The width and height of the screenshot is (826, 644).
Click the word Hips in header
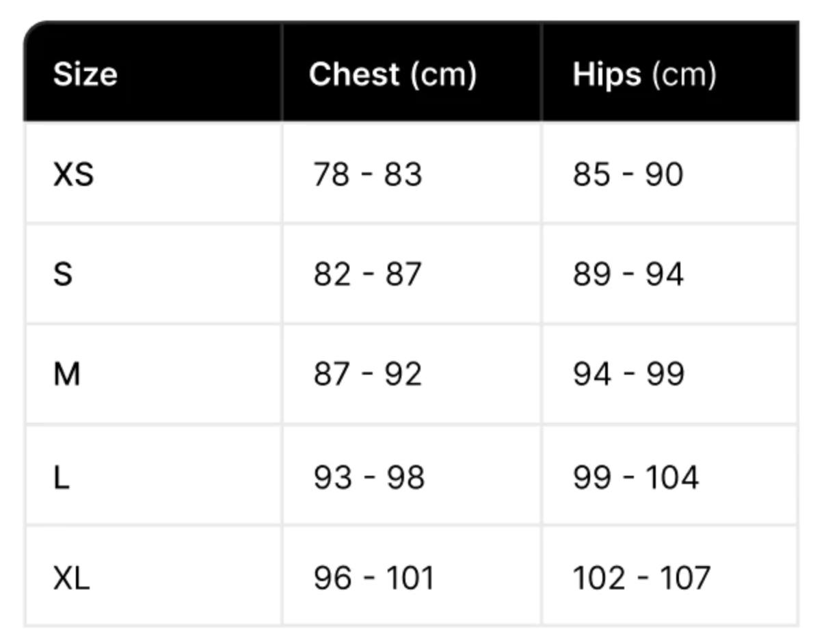[x=607, y=74]
